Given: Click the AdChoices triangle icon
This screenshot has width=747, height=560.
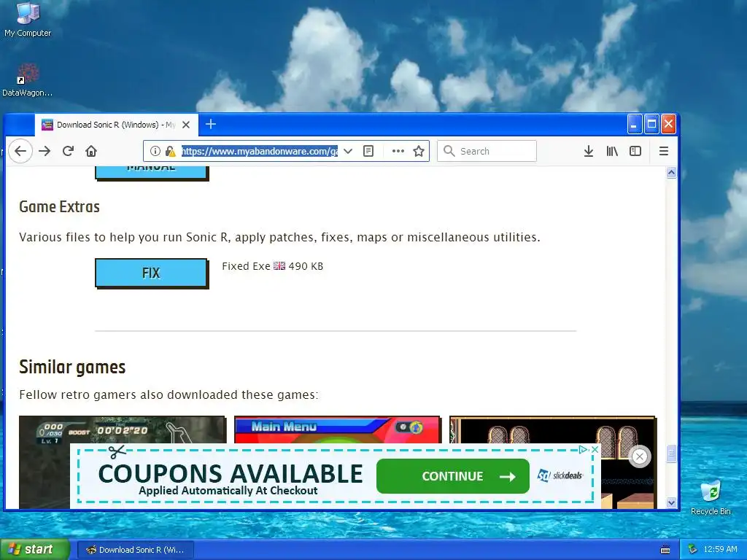Looking at the screenshot, I should pos(583,449).
